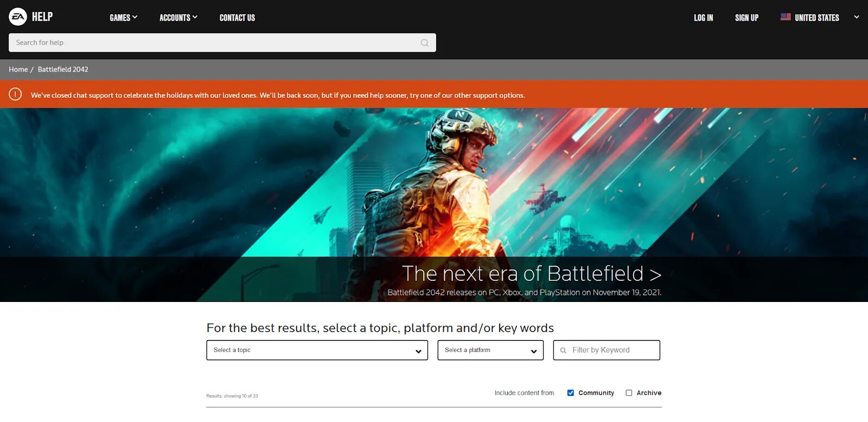This screenshot has height=422, width=868.
Task: Click the Filter by Keyword field
Action: (x=607, y=350)
